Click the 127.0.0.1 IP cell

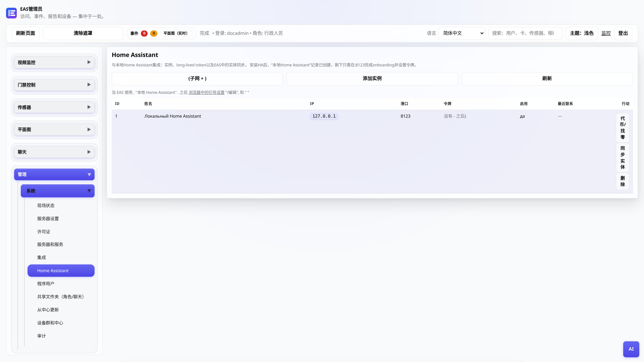324,116
